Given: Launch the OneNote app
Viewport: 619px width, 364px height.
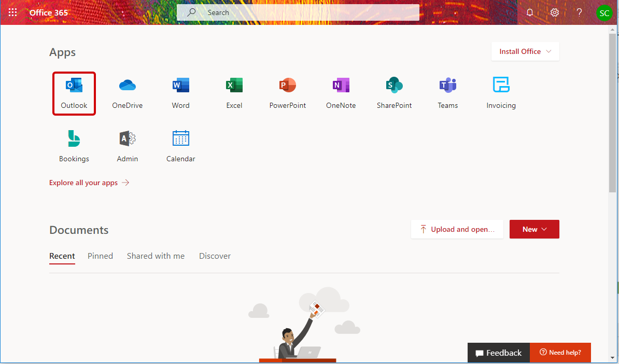Looking at the screenshot, I should [x=341, y=93].
